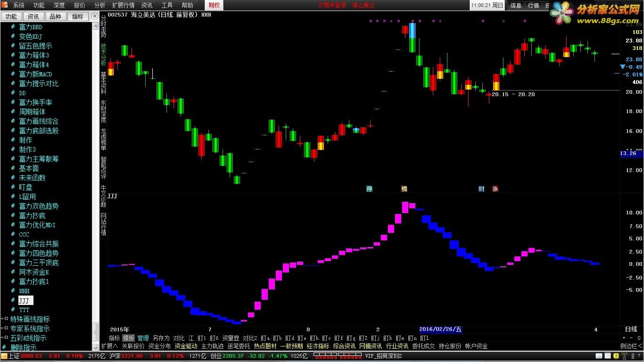
Task: Click the leaf icon beside CCC
Action: coord(13,234)
